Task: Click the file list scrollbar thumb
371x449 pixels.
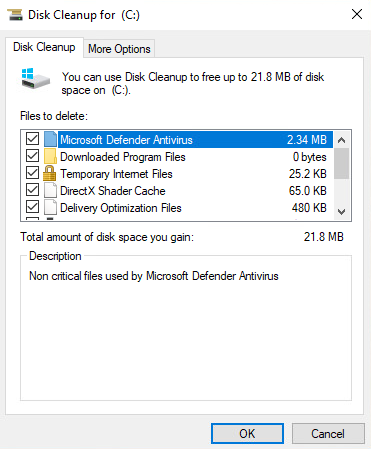Action: pyautogui.click(x=341, y=164)
